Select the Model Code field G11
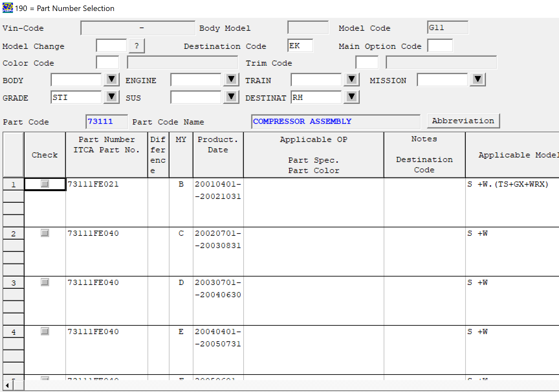This screenshot has width=559, height=392. [447, 28]
